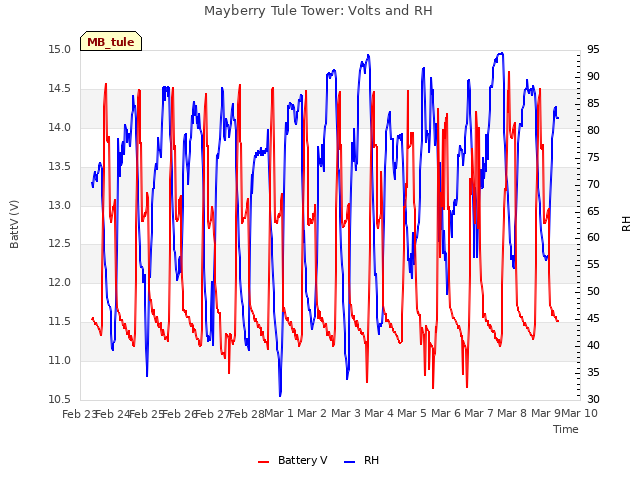This screenshot has width=640, height=480.
Task: Click the Feb 28 date tick label
Action: pyautogui.click(x=247, y=414)
